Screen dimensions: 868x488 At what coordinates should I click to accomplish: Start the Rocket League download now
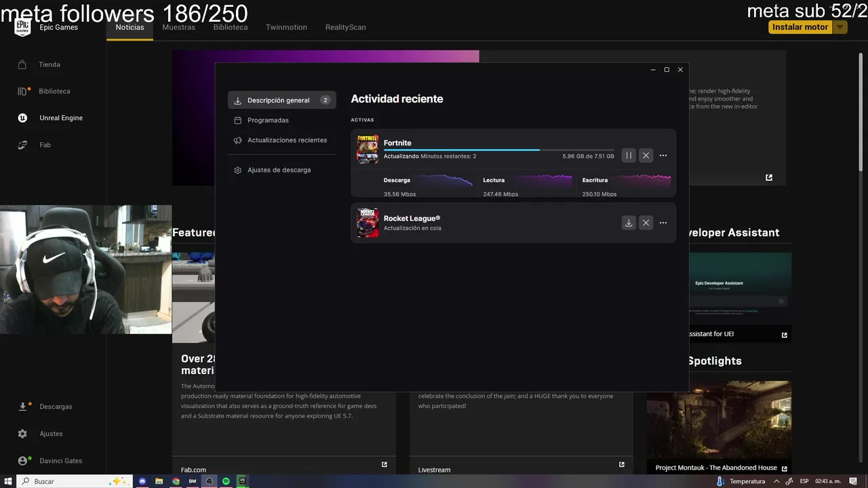tap(629, 222)
